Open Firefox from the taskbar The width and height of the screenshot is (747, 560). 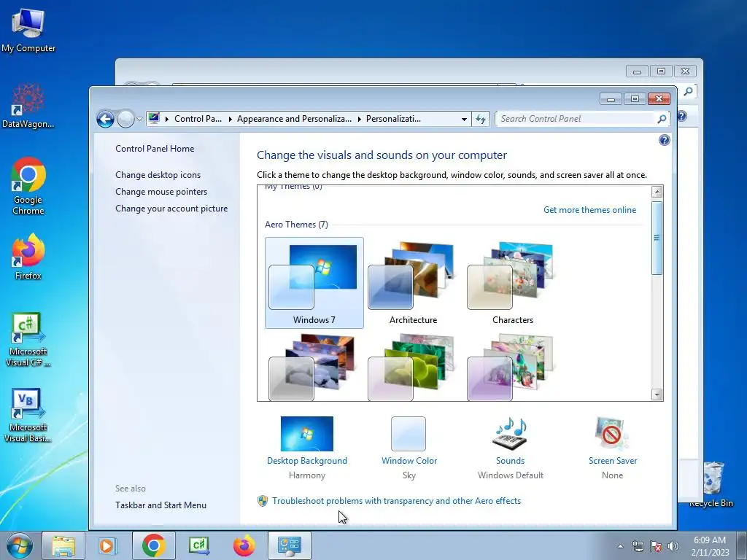coord(244,545)
